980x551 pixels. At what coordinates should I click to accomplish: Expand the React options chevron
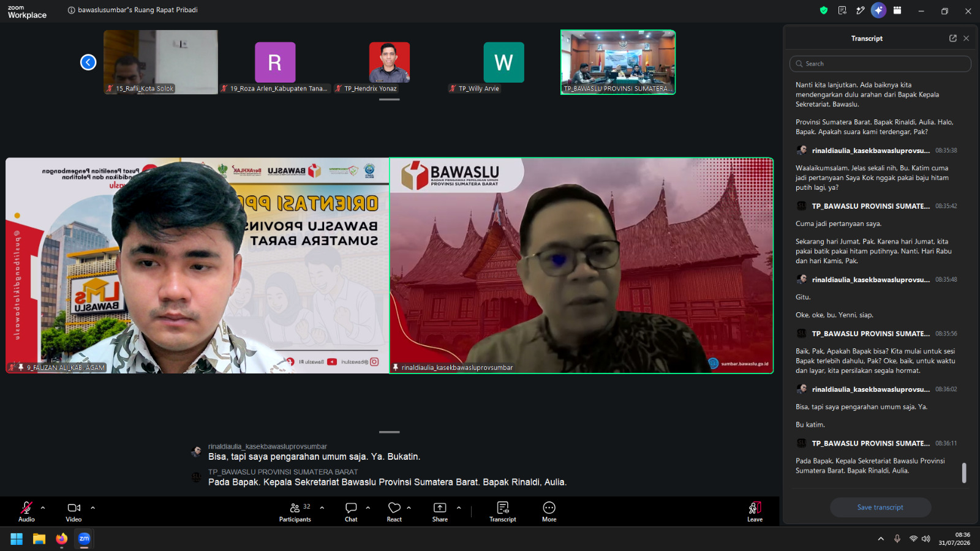[x=409, y=508]
